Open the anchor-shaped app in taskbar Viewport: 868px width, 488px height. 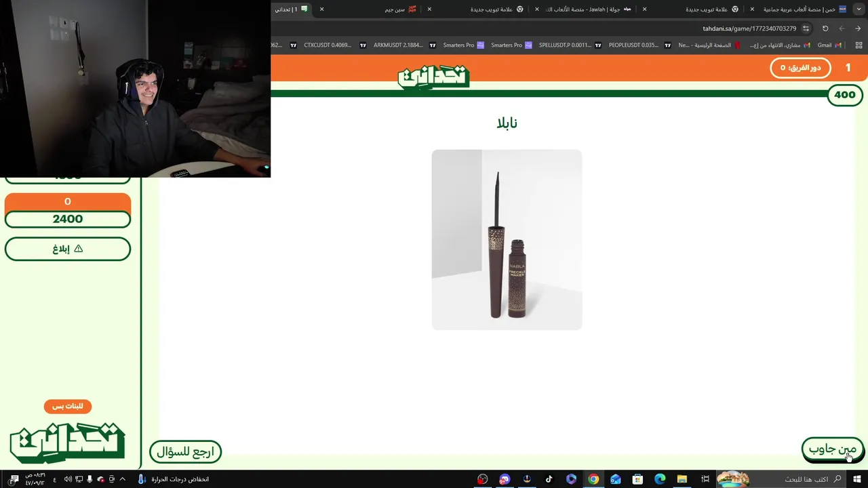(526, 479)
